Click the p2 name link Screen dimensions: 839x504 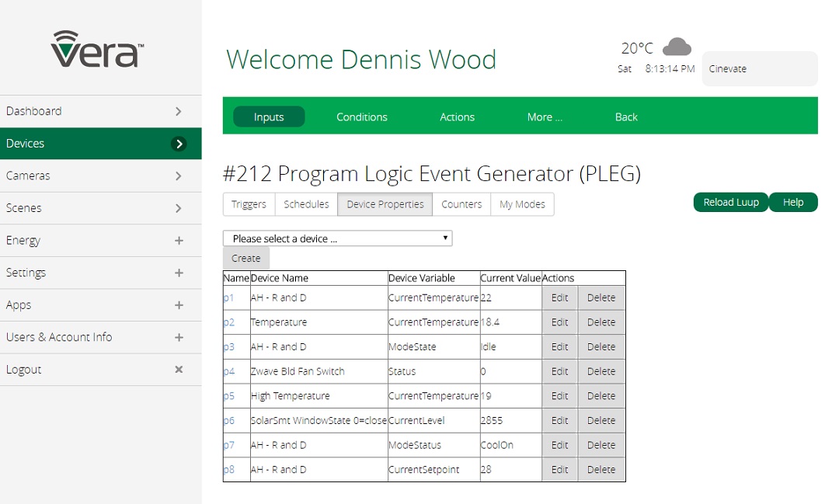(x=229, y=322)
